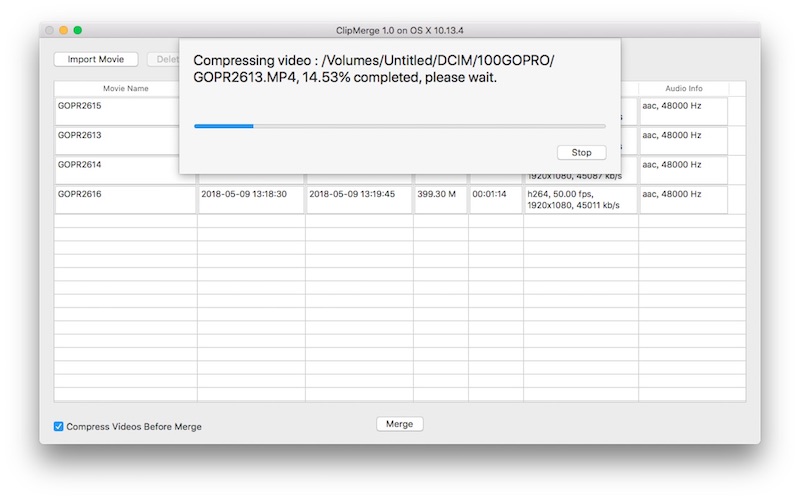This screenshot has height=500, width=800.
Task: Click the 00:01:14 duration cell
Action: point(495,199)
